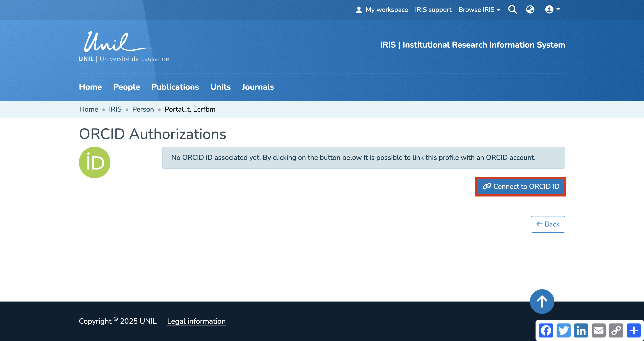Image resolution: width=644 pixels, height=341 pixels.
Task: Share page via Twitter icon
Action: pyautogui.click(x=564, y=330)
